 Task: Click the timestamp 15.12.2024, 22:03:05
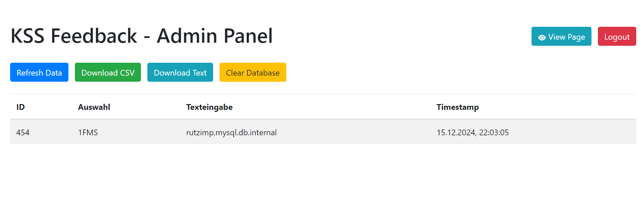[x=473, y=133]
